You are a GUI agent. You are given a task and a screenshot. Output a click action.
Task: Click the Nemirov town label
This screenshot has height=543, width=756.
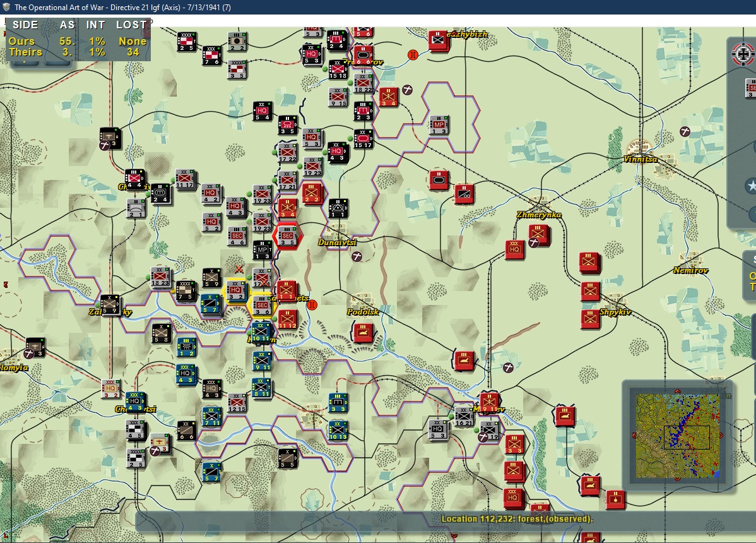(690, 270)
